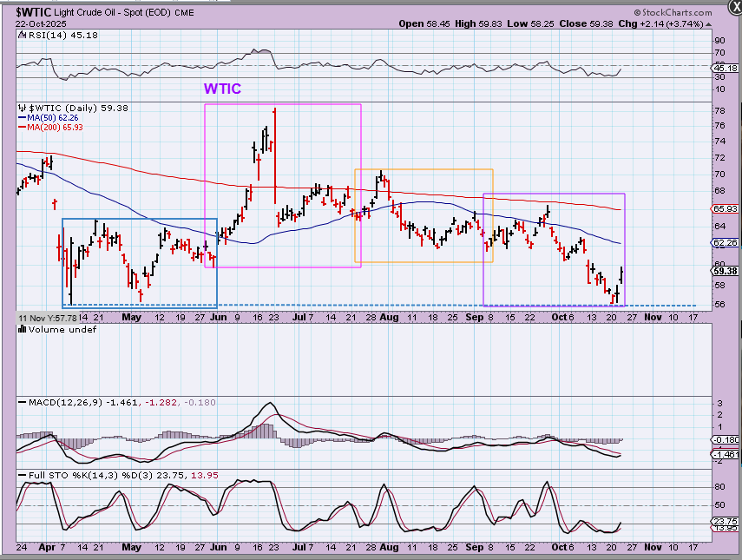Click the MACD(12,26,9) indicator legend icon
This screenshot has width=742, height=560.
[20, 404]
